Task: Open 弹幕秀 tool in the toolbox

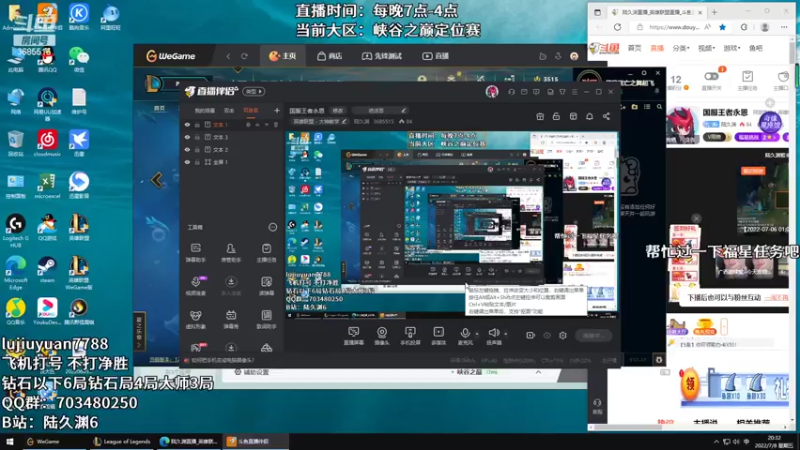Action: [x=231, y=319]
